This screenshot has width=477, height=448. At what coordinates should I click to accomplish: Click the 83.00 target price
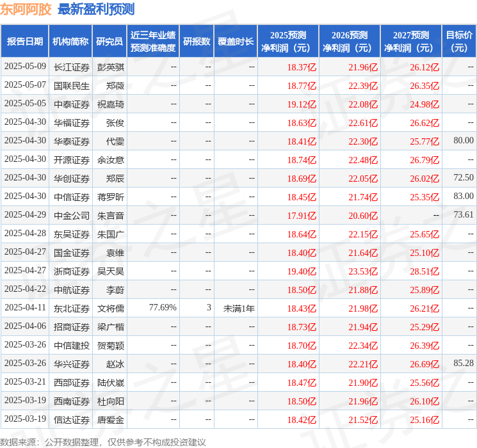pyautogui.click(x=464, y=196)
